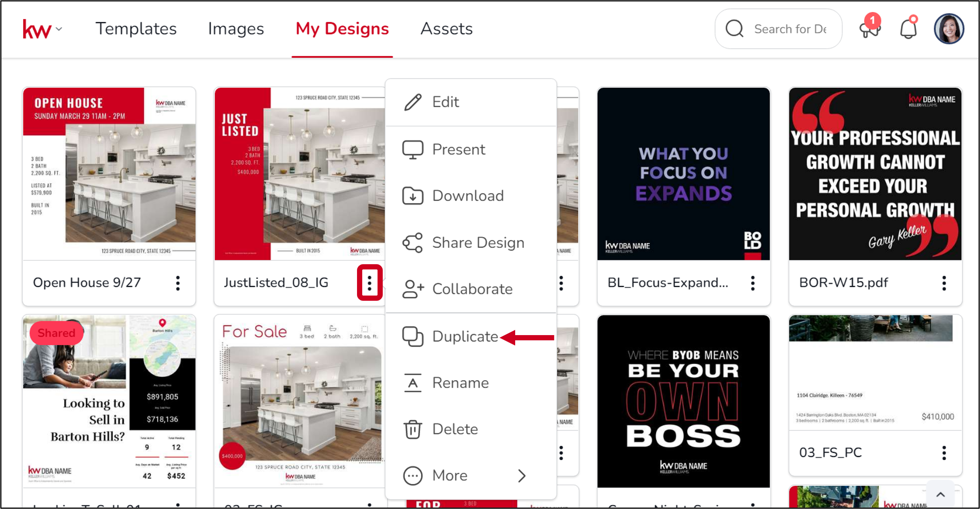Choose Download from the context menu
Viewport: 980px width, 509px height.
pos(470,196)
